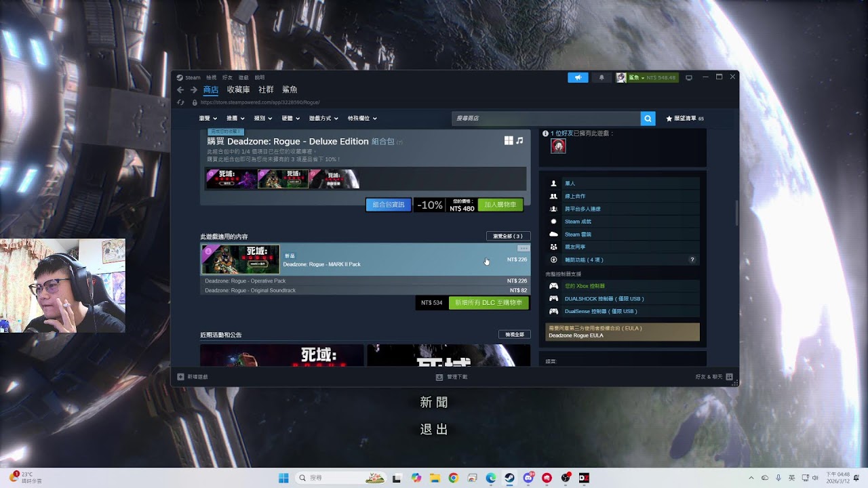Screen dimensions: 868x488
Task: Click 檢視全部 view all announcements
Action: pyautogui.click(x=514, y=335)
